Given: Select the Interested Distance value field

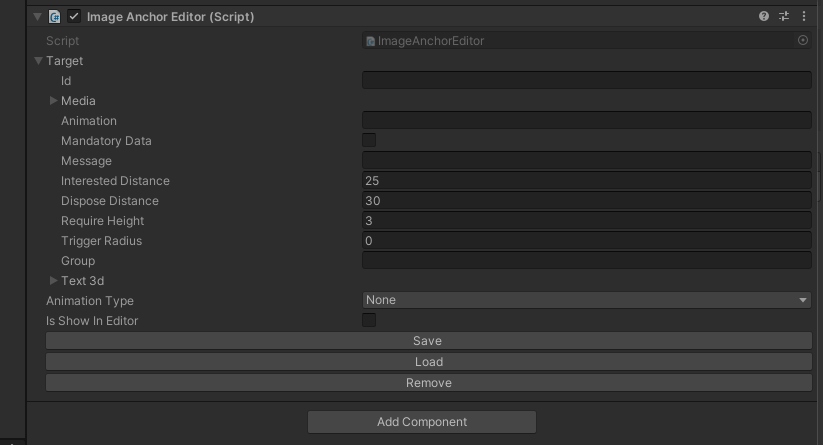Looking at the screenshot, I should tap(586, 181).
